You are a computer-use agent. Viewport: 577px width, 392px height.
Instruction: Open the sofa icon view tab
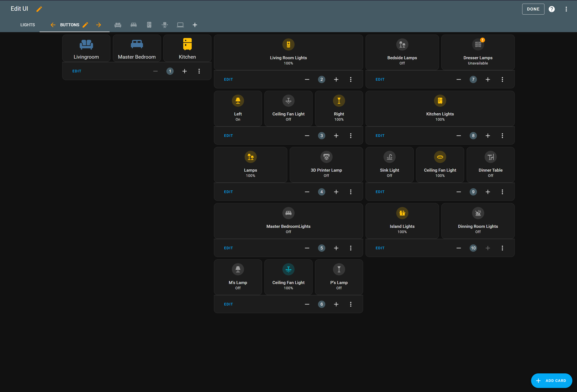(118, 25)
